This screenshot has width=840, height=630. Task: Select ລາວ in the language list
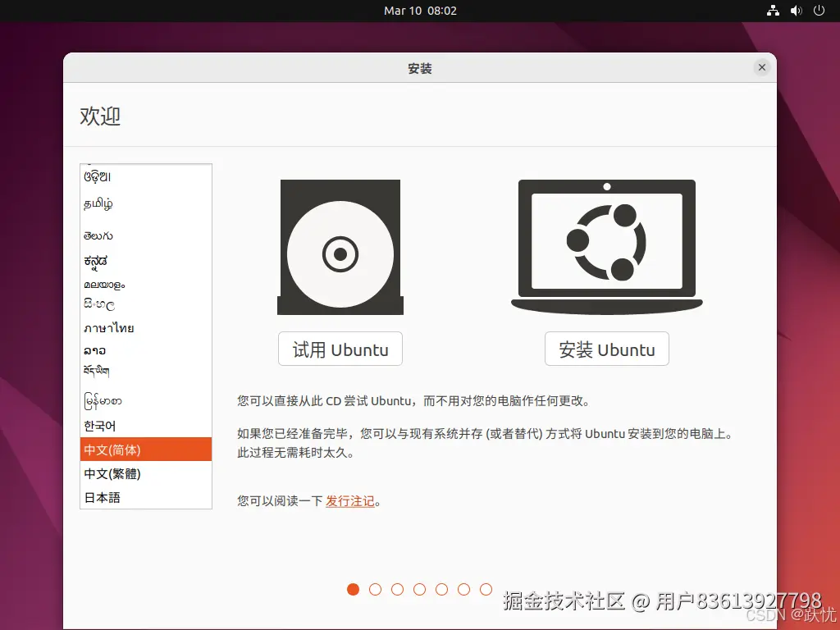146,350
